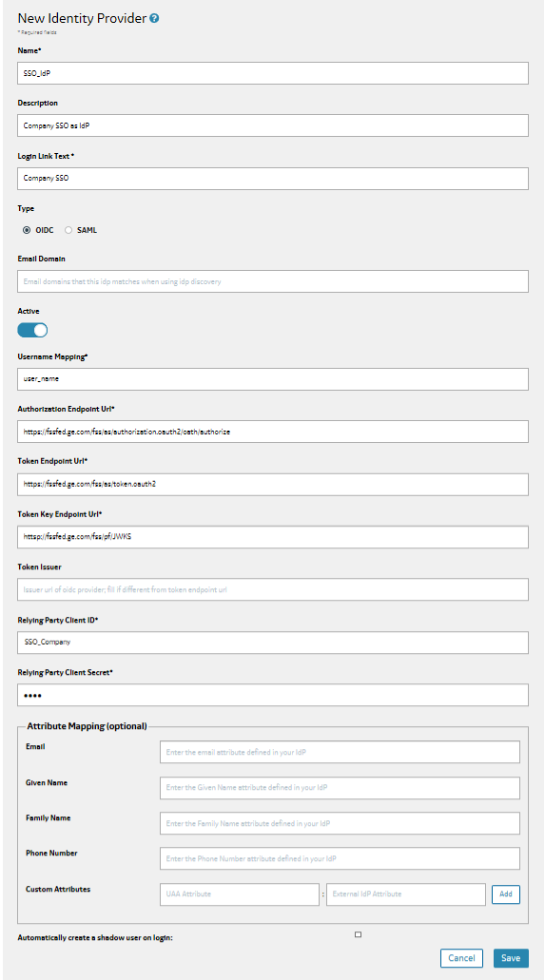The height and width of the screenshot is (980, 545).
Task: Click the Save button
Action: pos(511,958)
